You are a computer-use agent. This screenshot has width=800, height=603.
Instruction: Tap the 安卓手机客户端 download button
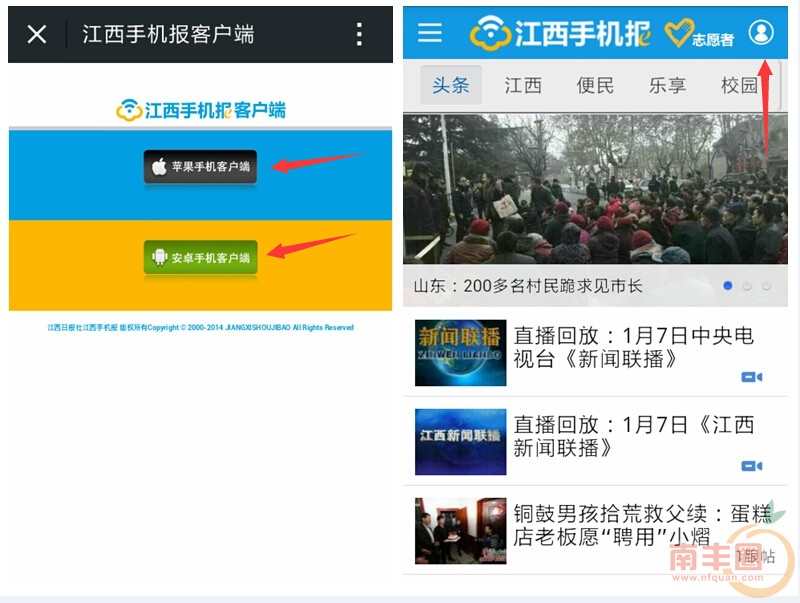[200, 257]
